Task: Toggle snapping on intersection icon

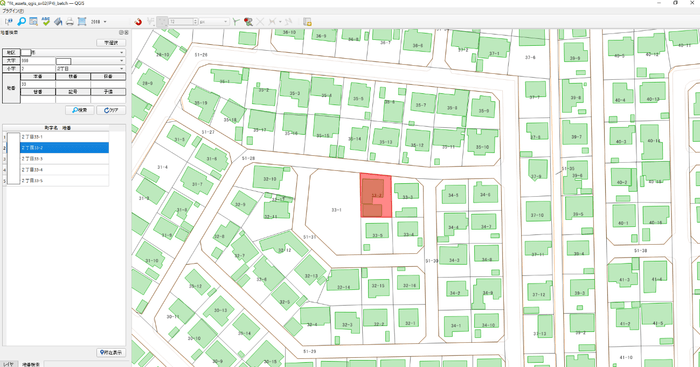Action: [x=248, y=21]
